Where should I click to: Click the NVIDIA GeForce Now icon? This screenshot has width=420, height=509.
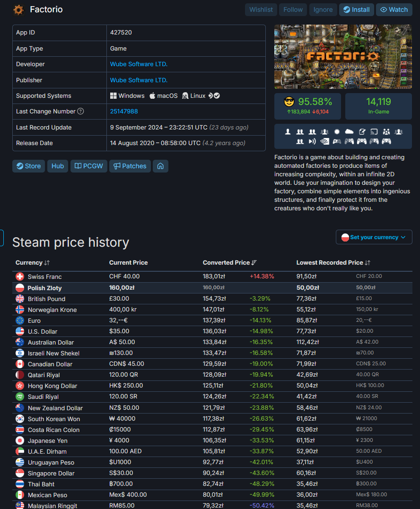click(x=324, y=141)
